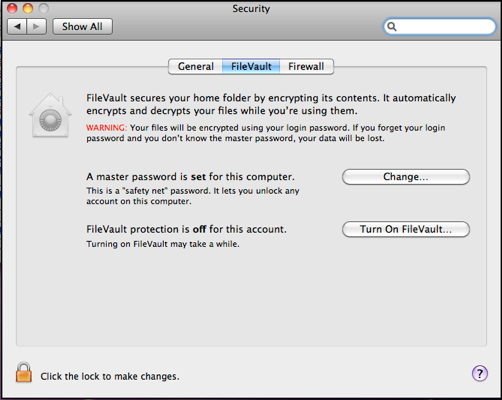Click Change… to modify master password

406,177
